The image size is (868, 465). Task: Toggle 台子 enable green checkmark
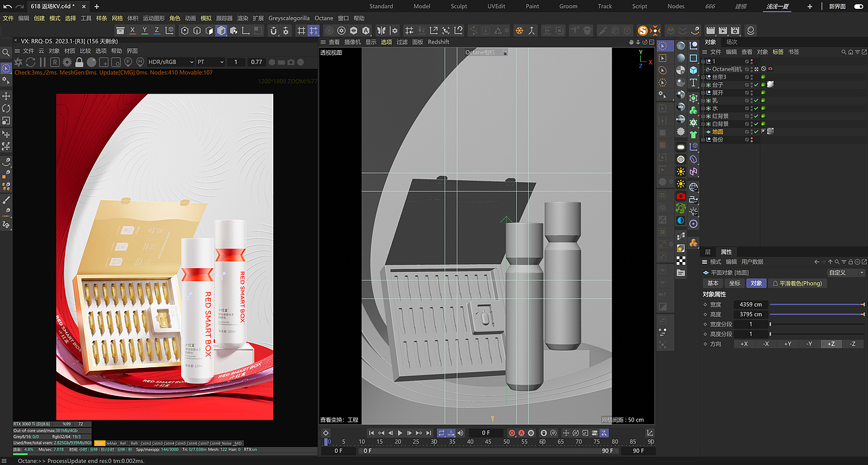755,85
